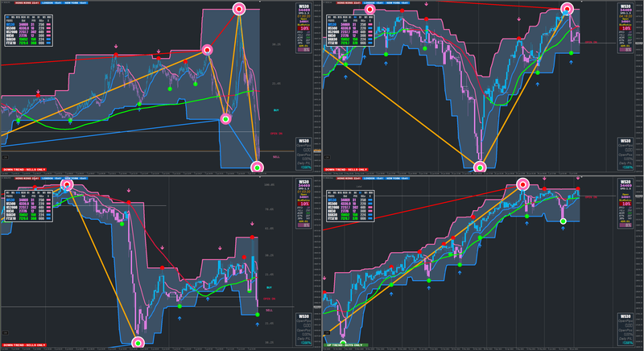644x351 pixels.
Task: Select FTSE10 row in top-left chart dashboard
Action: pos(28,43)
